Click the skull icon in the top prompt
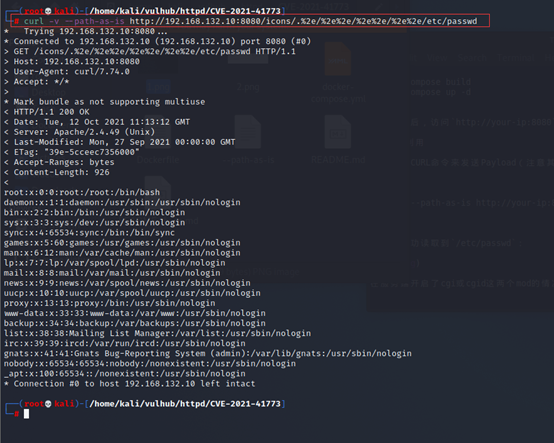Image resolution: width=554 pixels, height=443 pixels. tap(48, 11)
